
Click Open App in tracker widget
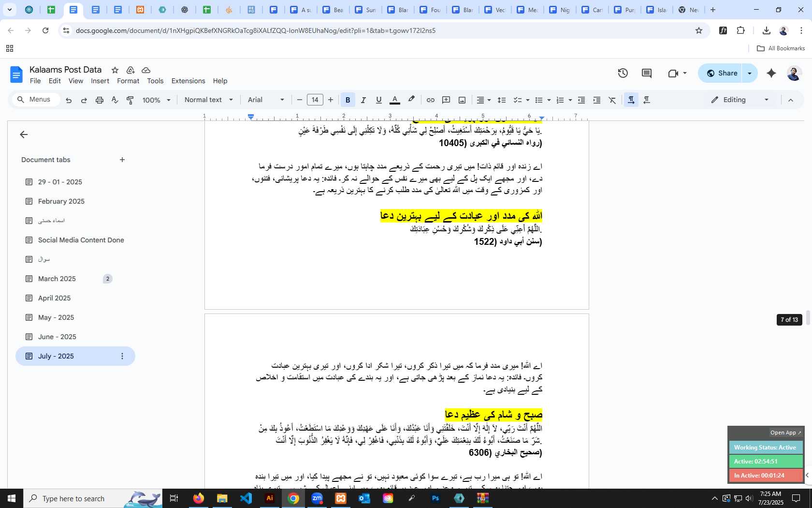785,433
